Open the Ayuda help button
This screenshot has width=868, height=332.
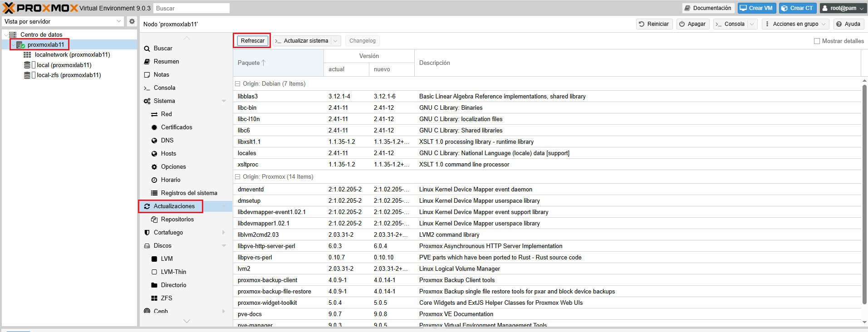848,24
